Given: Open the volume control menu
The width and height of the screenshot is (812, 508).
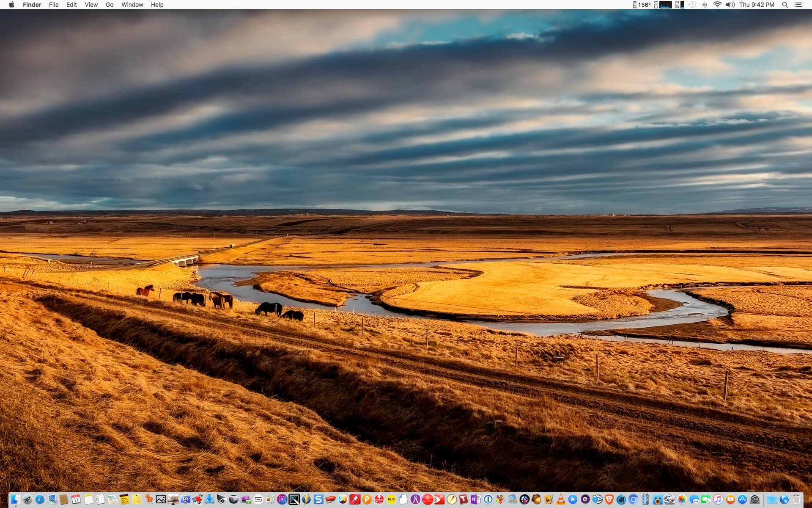Looking at the screenshot, I should (730, 5).
